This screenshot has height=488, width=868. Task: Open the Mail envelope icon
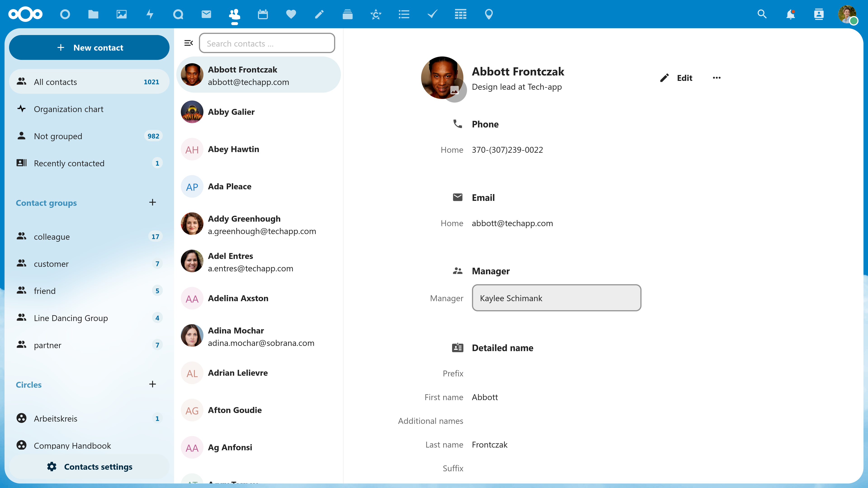206,14
